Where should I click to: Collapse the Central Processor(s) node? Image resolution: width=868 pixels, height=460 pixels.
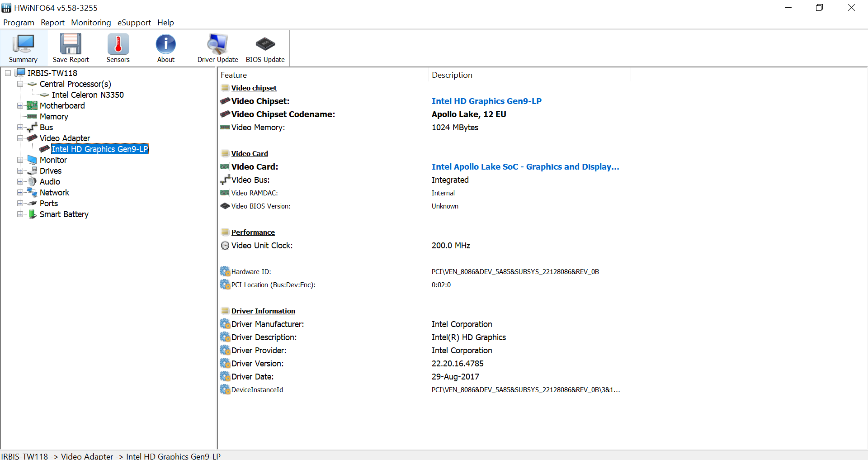20,84
